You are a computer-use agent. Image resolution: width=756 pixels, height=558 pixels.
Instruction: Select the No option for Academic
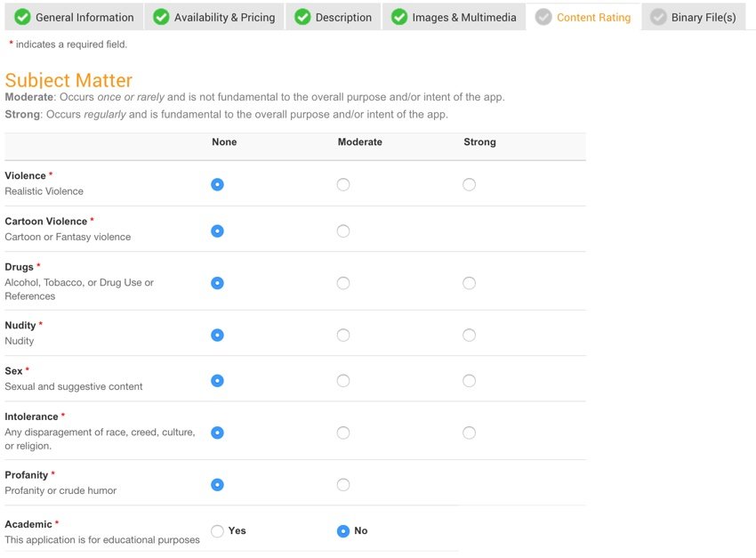click(x=343, y=531)
